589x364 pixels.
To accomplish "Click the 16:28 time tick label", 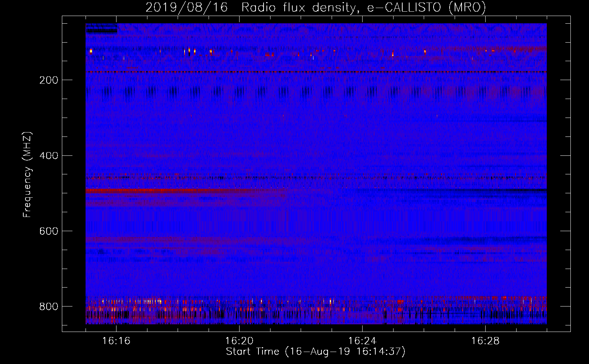I will (485, 341).
